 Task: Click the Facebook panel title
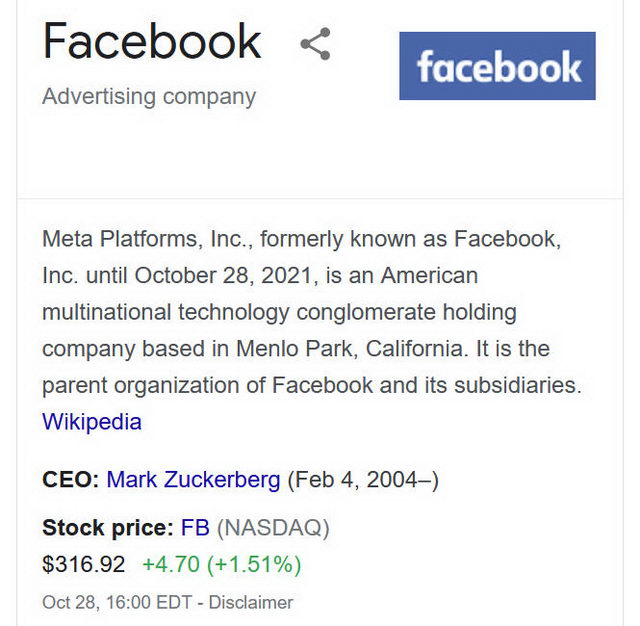(x=152, y=42)
